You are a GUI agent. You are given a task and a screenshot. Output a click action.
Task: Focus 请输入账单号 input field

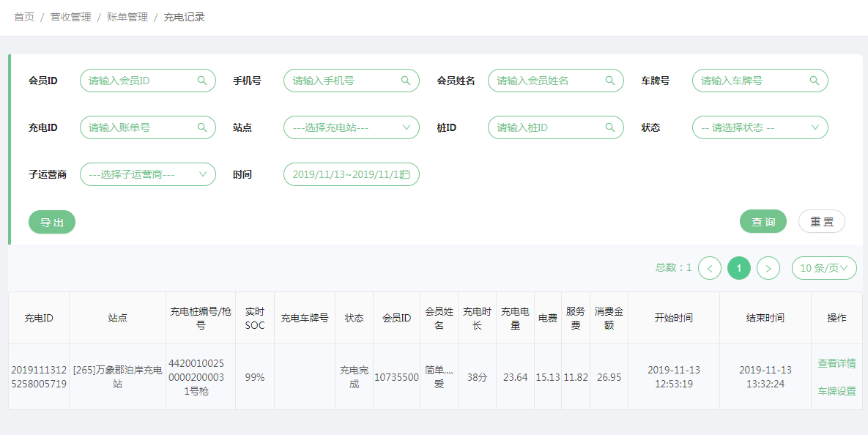click(148, 127)
